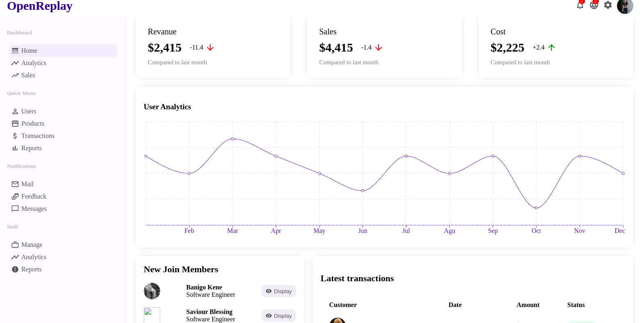Click the $4,415 sales amount

pyautogui.click(x=336, y=48)
